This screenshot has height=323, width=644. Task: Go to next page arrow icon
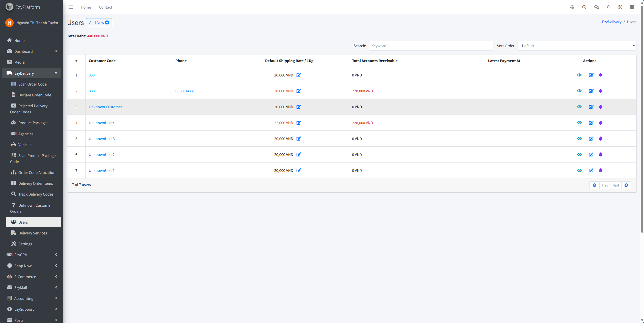tap(626, 185)
